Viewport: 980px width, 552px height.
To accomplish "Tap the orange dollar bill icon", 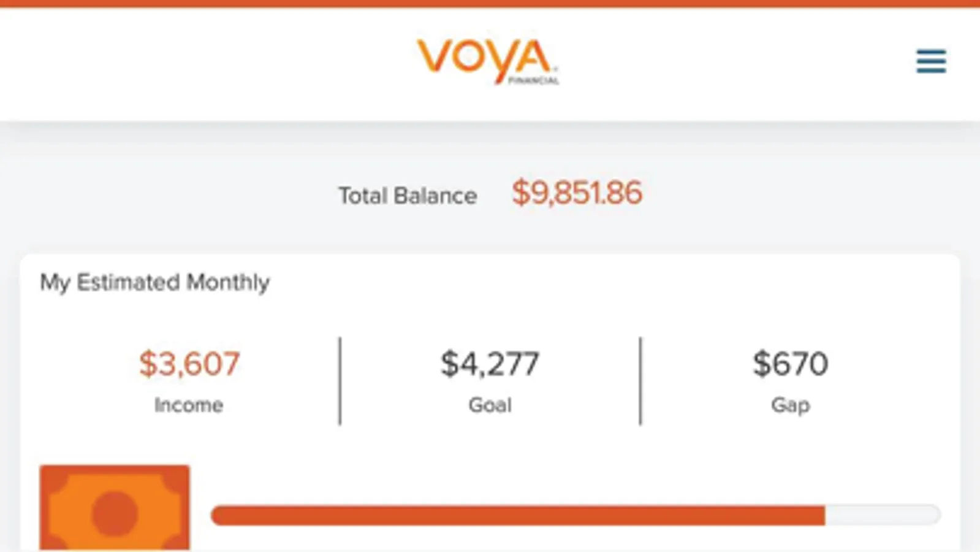I will (x=115, y=508).
